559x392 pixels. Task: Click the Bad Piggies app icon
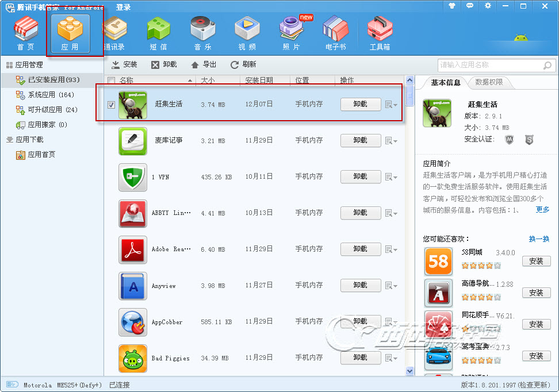pos(133,358)
